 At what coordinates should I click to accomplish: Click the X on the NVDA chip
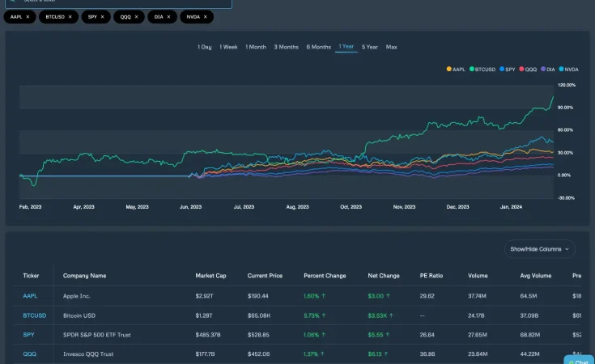click(x=204, y=16)
